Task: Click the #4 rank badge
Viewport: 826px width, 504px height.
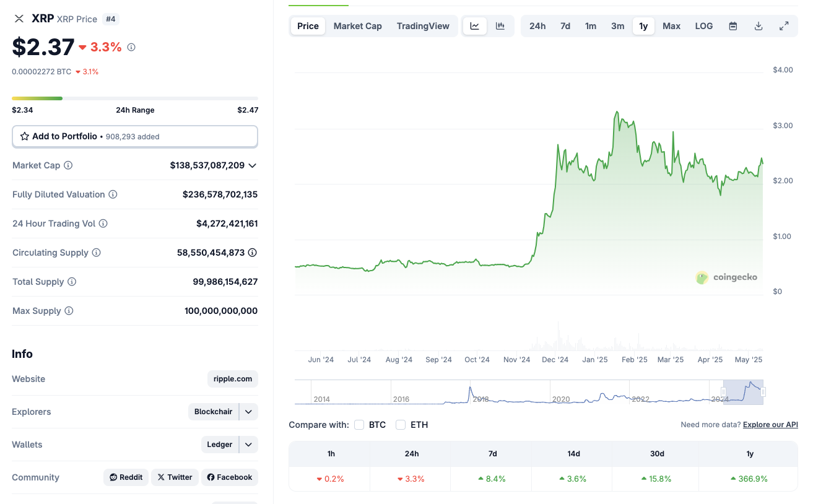Action: pyautogui.click(x=110, y=19)
